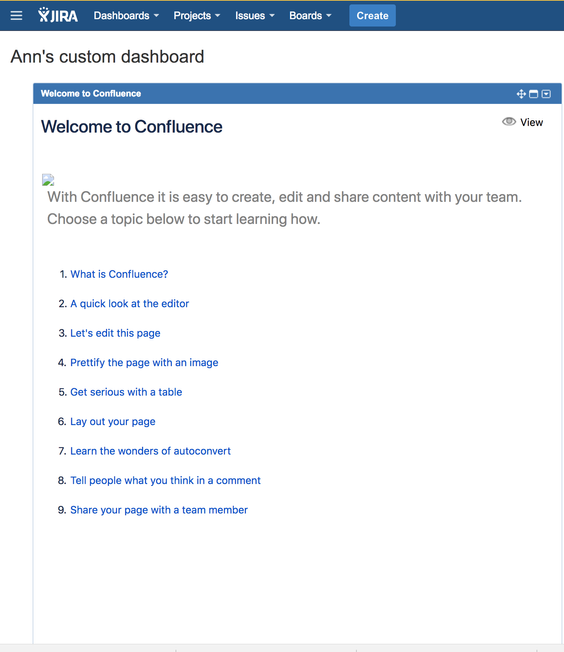Screen dimensions: 564x652
Task: Open Get serious with a table link
Action: click(126, 392)
